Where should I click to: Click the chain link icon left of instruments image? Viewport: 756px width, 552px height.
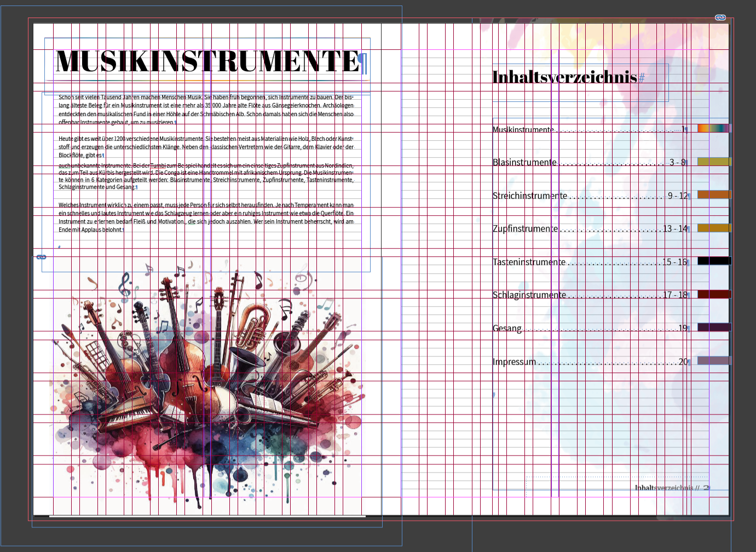pyautogui.click(x=41, y=257)
